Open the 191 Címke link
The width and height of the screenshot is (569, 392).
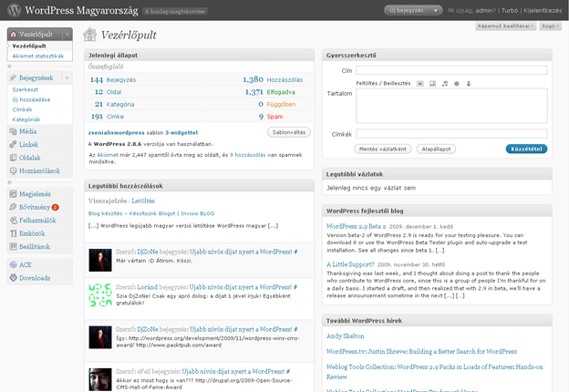pyautogui.click(x=108, y=117)
